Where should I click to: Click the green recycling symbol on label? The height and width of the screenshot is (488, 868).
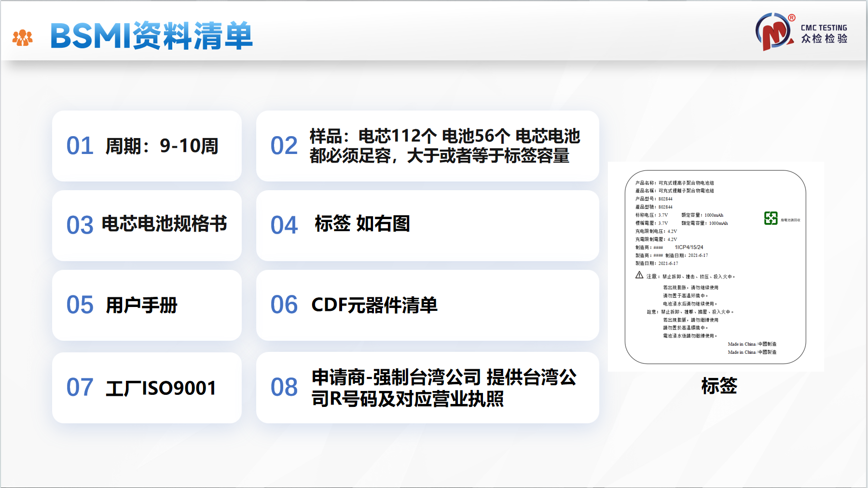pos(771,218)
